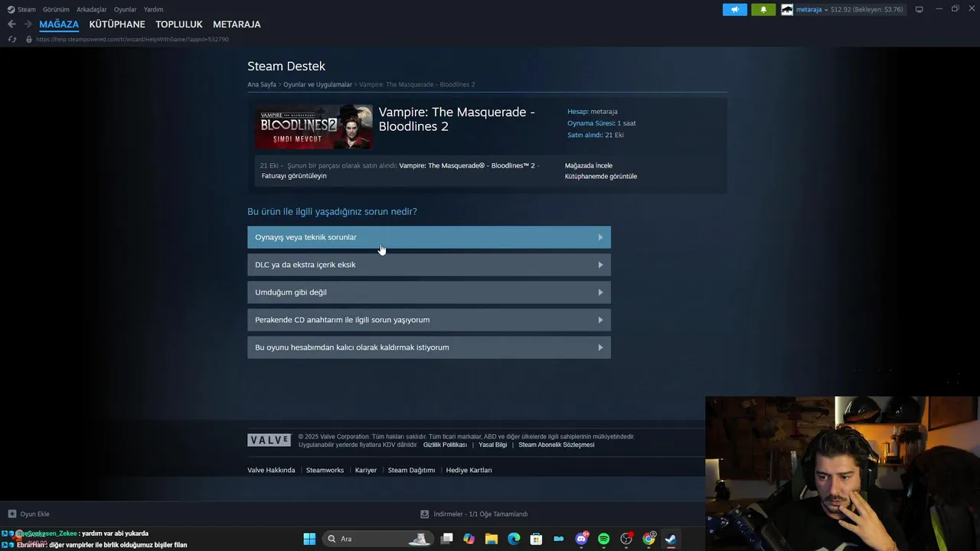The width and height of the screenshot is (980, 551).
Task: Open the Gizlilik Politikası link
Action: tap(445, 445)
